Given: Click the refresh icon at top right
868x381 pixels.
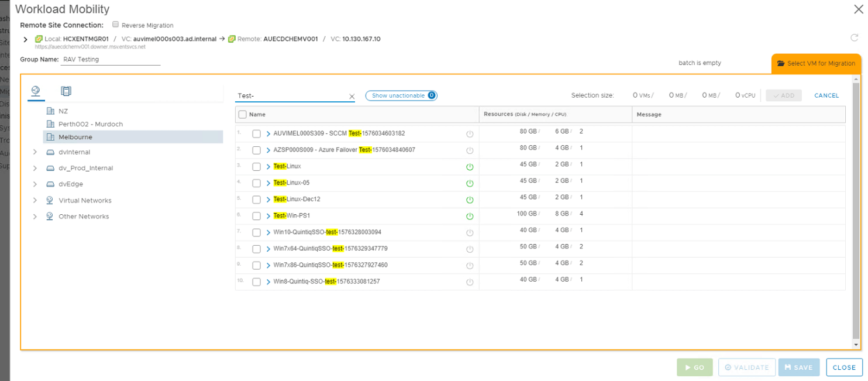Looking at the screenshot, I should tap(854, 38).
